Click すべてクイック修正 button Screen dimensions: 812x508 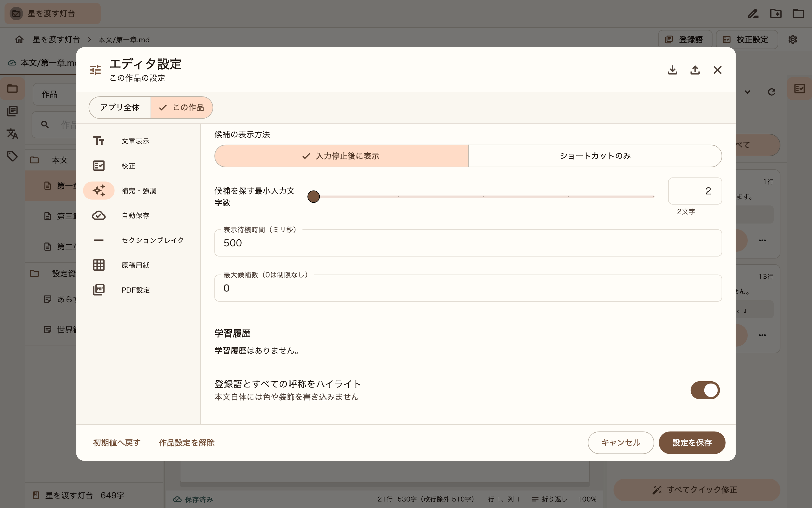pos(697,490)
